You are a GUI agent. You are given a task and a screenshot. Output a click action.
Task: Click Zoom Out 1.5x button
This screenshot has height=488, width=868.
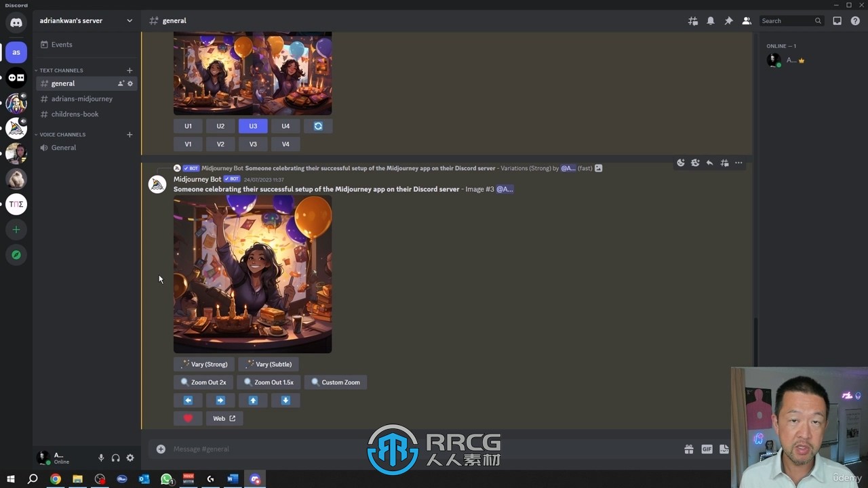point(269,382)
